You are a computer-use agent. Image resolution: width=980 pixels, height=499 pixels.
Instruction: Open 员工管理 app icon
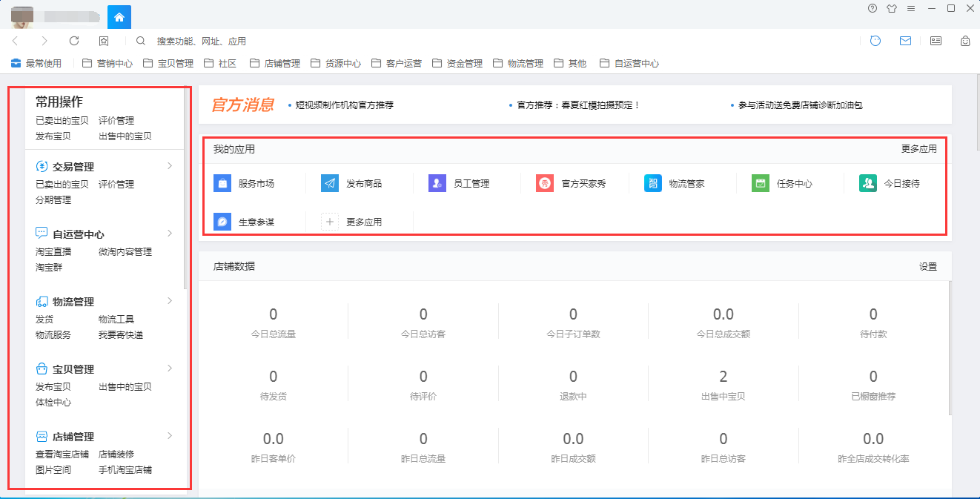437,183
